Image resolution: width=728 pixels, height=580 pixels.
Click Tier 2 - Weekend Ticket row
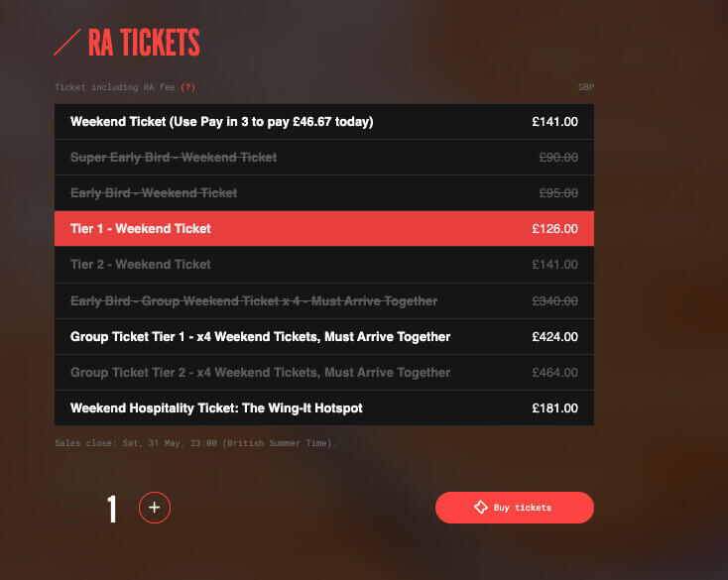tap(324, 265)
